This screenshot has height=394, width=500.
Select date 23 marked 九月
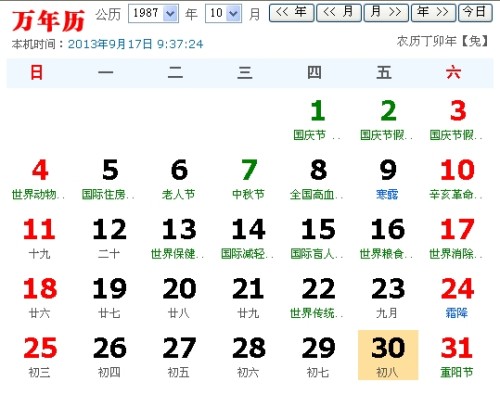(387, 297)
